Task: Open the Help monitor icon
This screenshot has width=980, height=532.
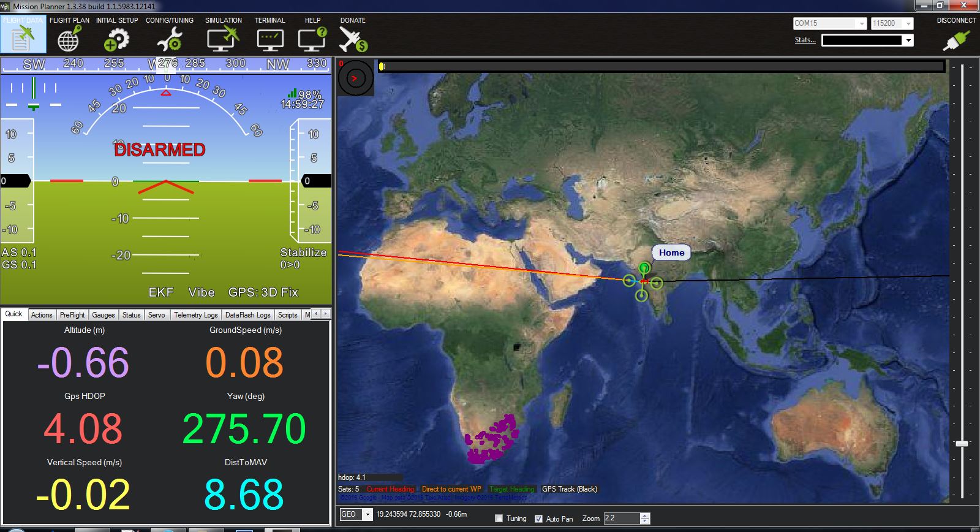Action: [x=312, y=39]
